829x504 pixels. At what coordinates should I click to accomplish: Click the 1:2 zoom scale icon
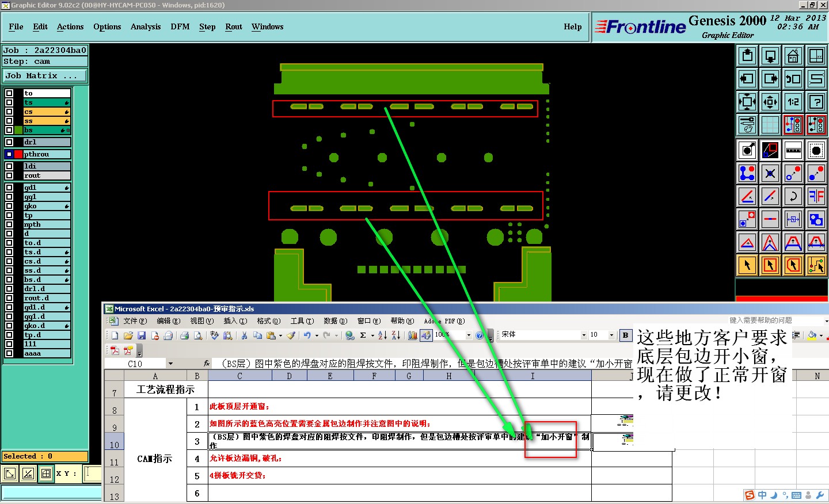[x=793, y=102]
